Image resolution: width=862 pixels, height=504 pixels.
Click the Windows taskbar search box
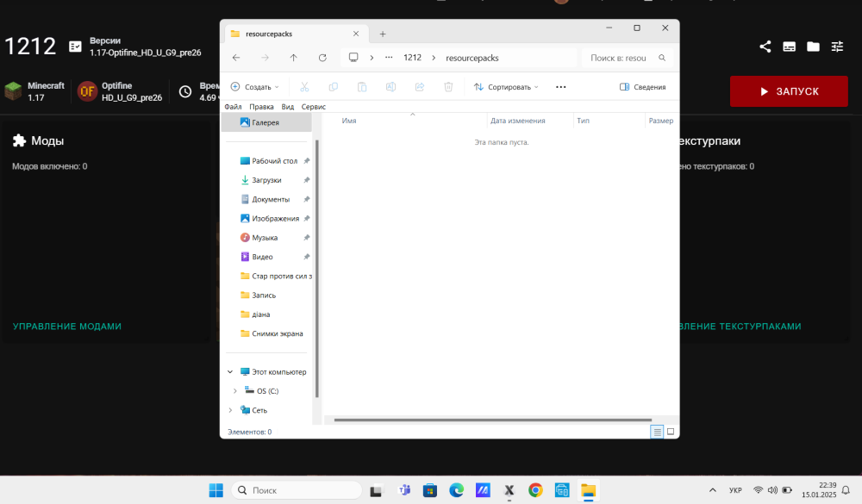pyautogui.click(x=297, y=490)
